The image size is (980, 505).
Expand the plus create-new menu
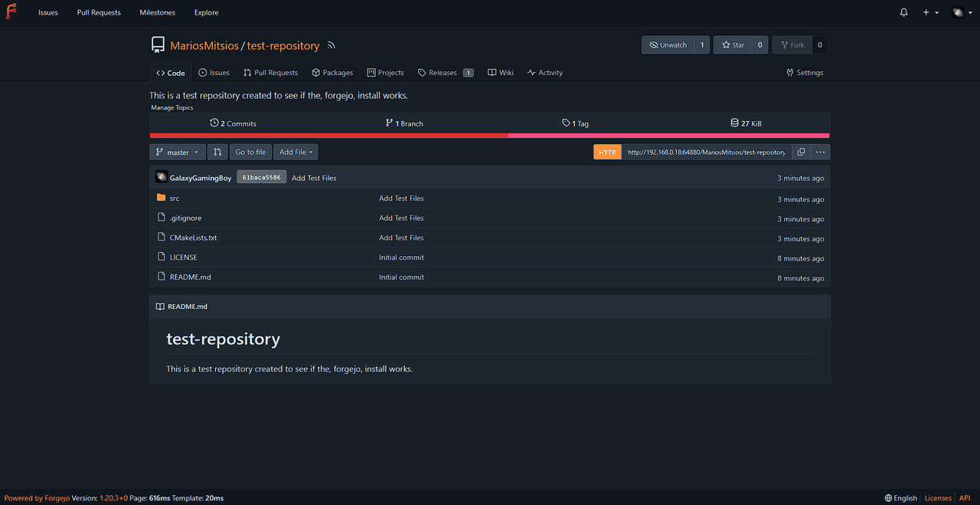pos(930,12)
